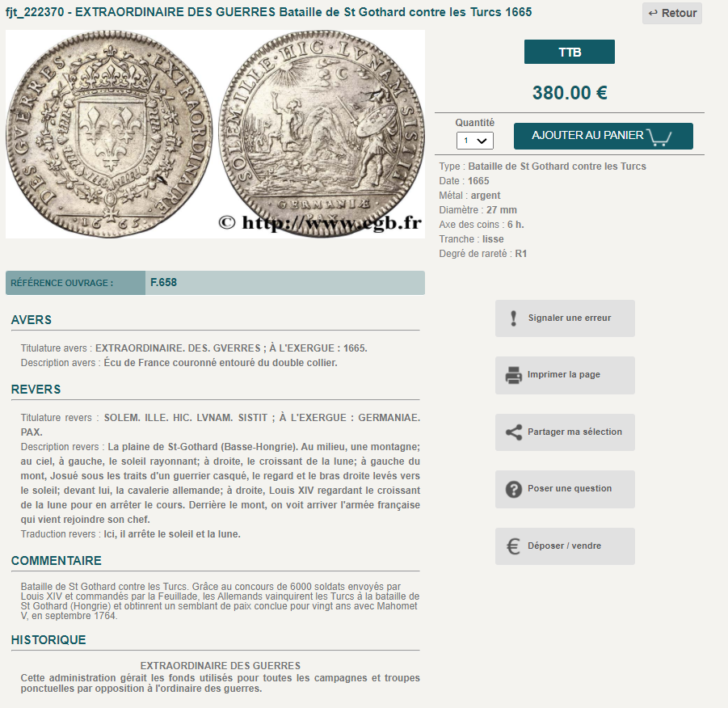Add the jeton to the panier
The width and height of the screenshot is (728, 708).
(x=603, y=136)
